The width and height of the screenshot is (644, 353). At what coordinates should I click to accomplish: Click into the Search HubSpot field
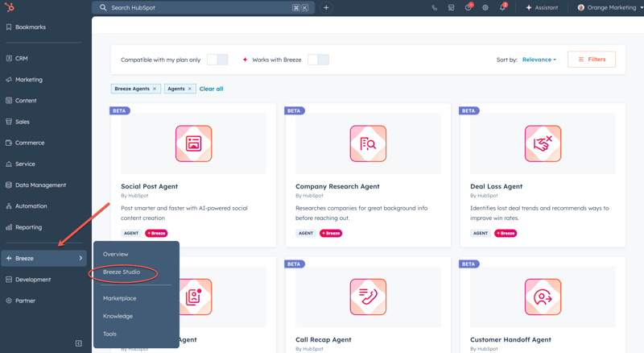click(x=203, y=7)
